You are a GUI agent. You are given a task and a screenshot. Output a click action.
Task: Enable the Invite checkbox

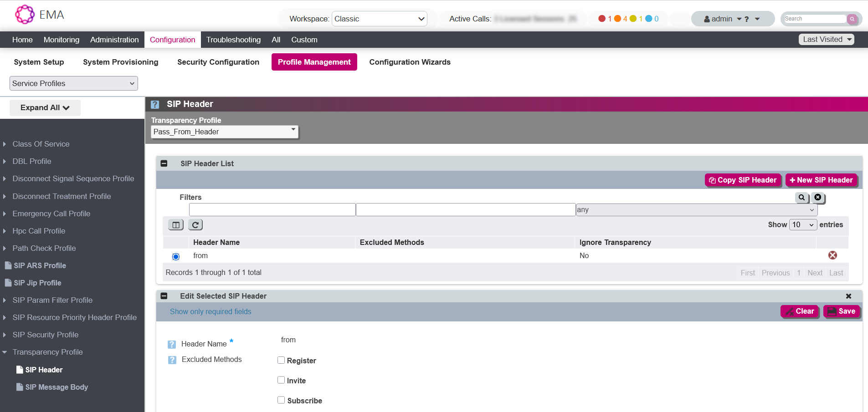(x=281, y=380)
